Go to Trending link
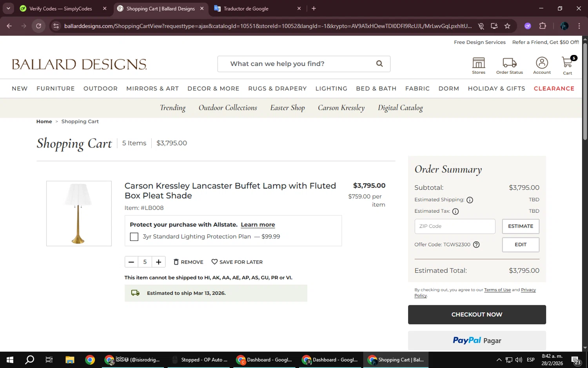 coord(172,108)
